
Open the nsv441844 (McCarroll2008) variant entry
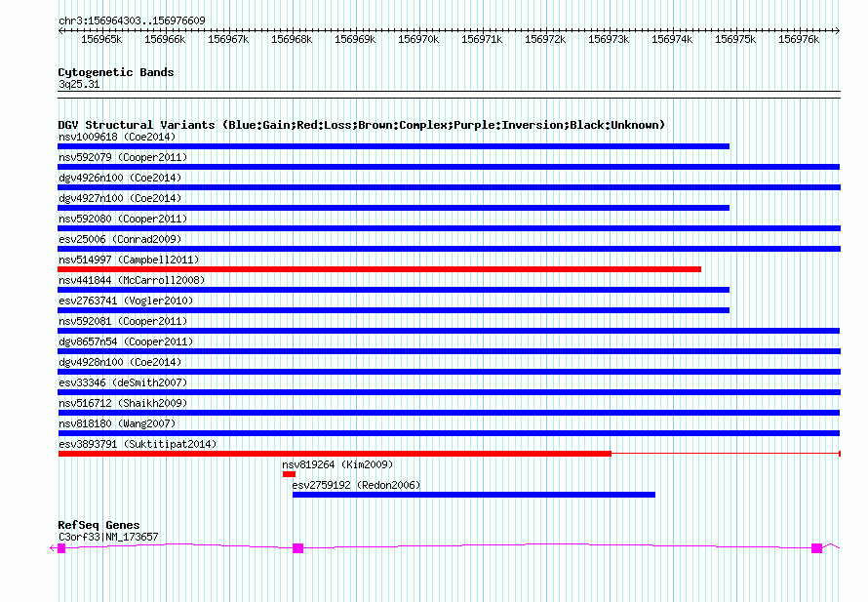pyautogui.click(x=132, y=280)
